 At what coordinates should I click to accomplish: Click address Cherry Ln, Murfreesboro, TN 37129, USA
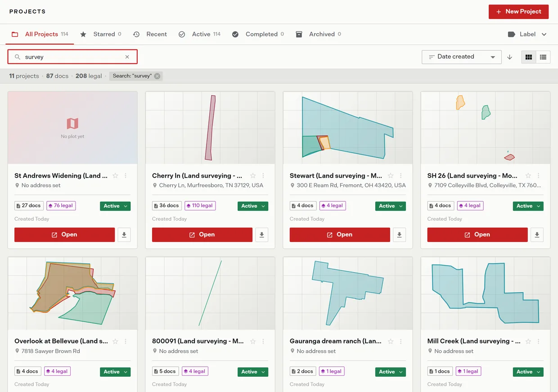(211, 185)
